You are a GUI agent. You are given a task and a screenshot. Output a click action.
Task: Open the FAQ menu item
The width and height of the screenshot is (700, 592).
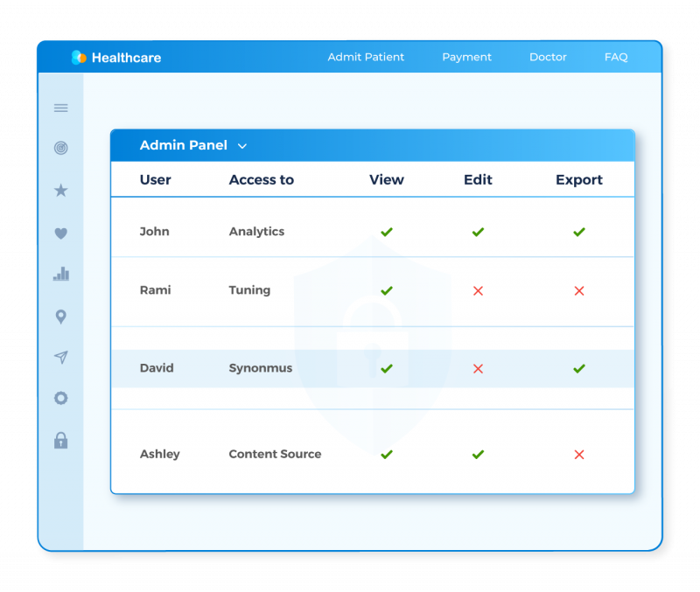click(616, 57)
